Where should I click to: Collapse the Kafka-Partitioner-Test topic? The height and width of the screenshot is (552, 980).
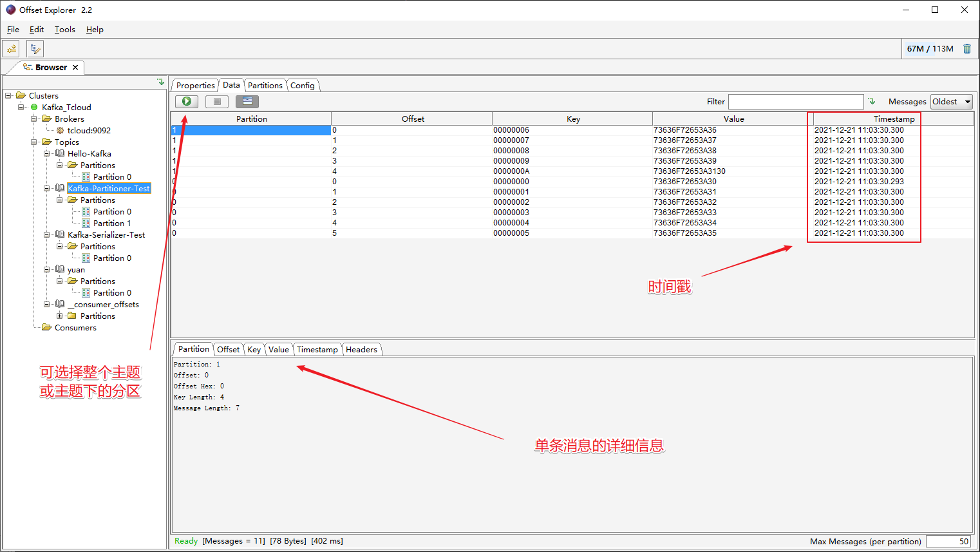(47, 188)
